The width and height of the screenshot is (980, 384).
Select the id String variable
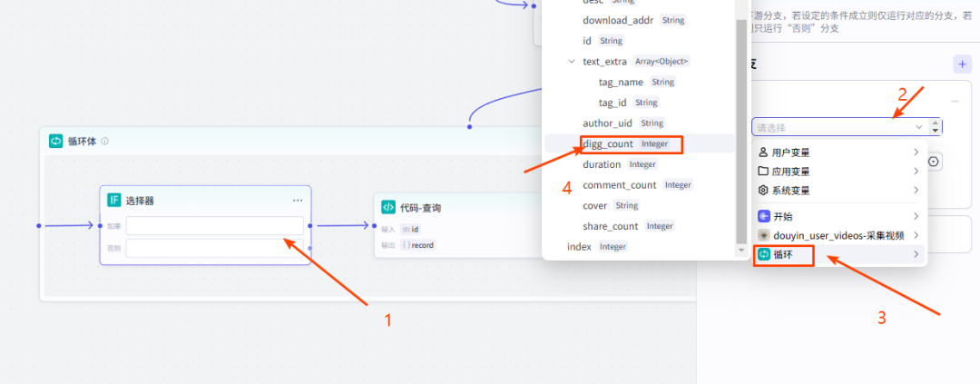pyautogui.click(x=603, y=41)
